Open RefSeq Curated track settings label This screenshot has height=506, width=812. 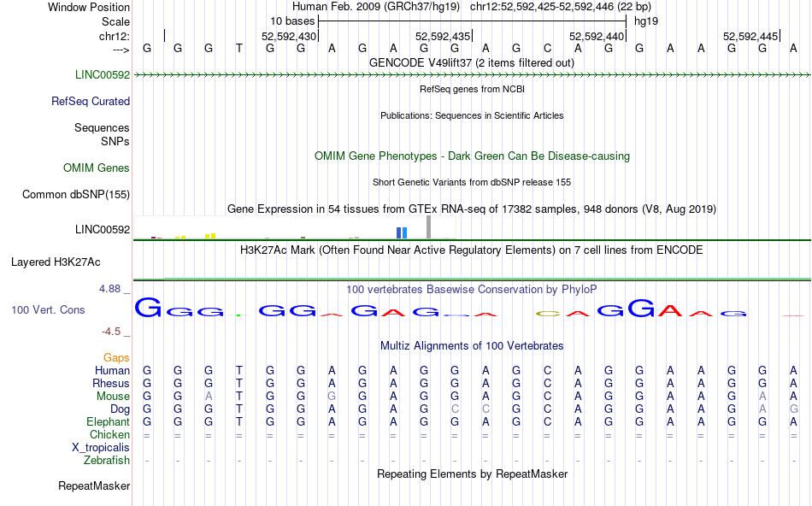click(90, 101)
